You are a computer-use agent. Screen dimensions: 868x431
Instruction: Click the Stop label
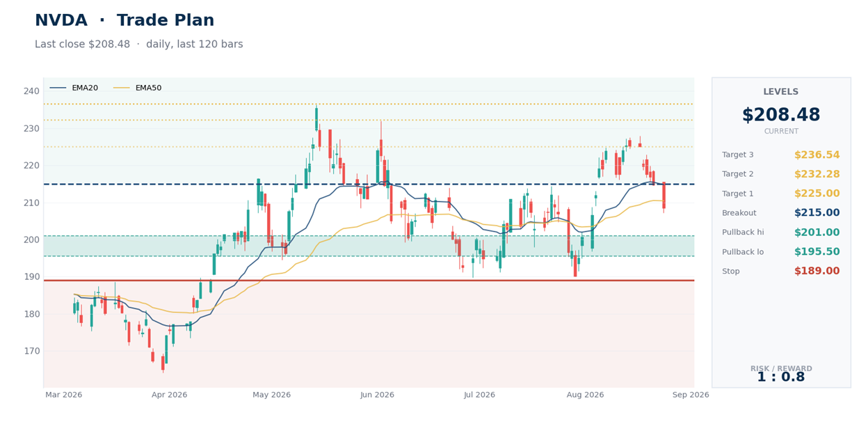[731, 272]
